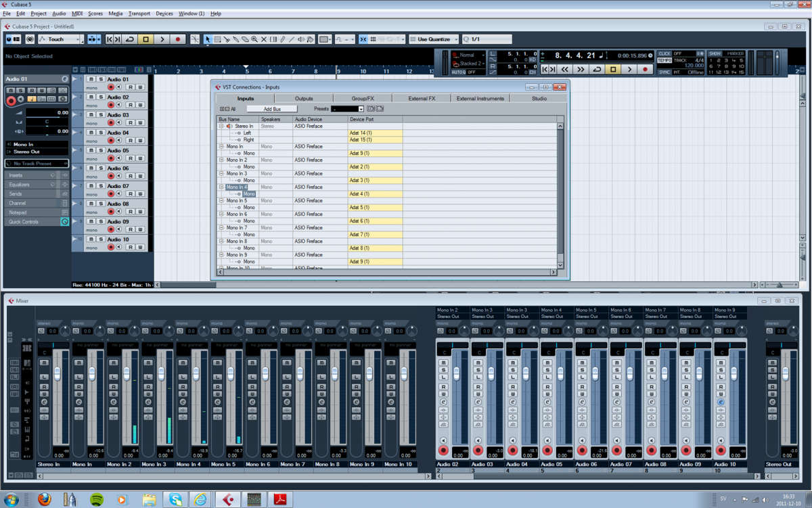Click Rewind in the transport panel
The image size is (812, 508).
pos(564,69)
